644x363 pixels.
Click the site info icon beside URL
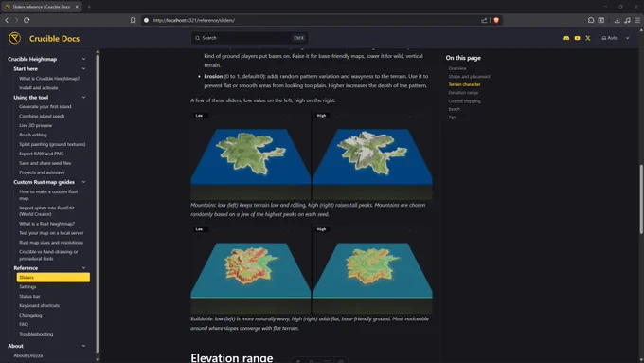coord(146,20)
